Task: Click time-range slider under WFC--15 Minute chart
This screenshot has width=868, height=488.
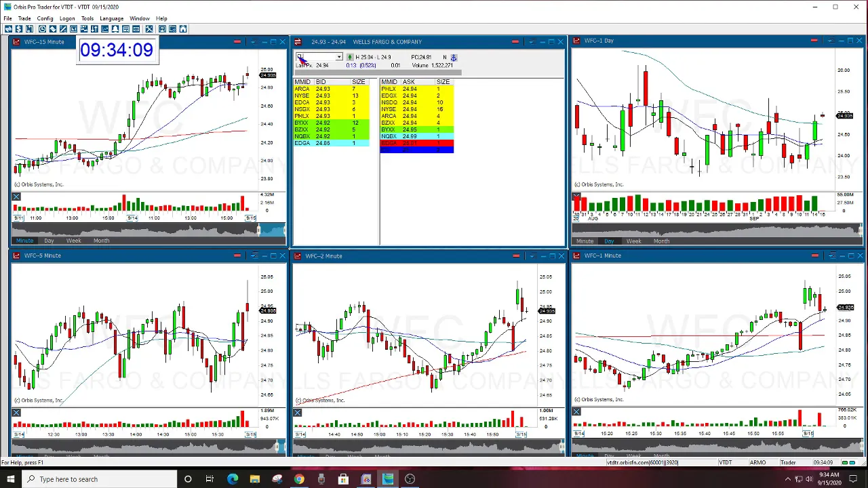Action: coord(149,230)
